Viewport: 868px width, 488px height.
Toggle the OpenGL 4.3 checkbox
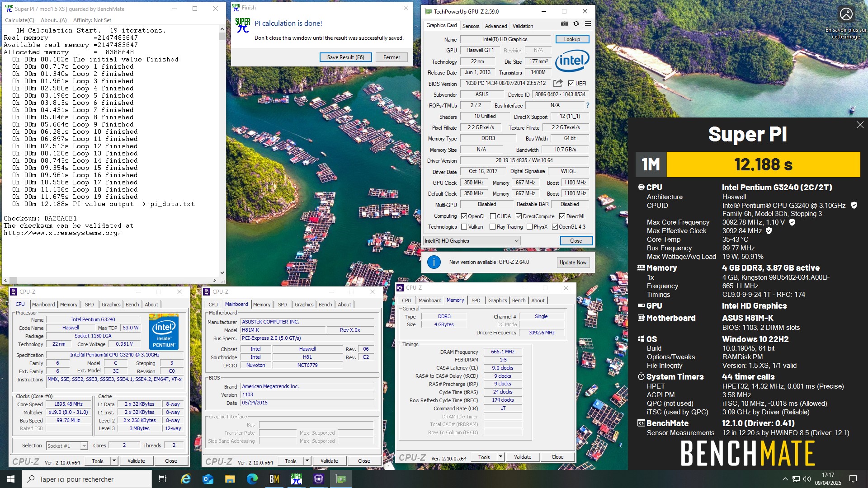(x=555, y=227)
